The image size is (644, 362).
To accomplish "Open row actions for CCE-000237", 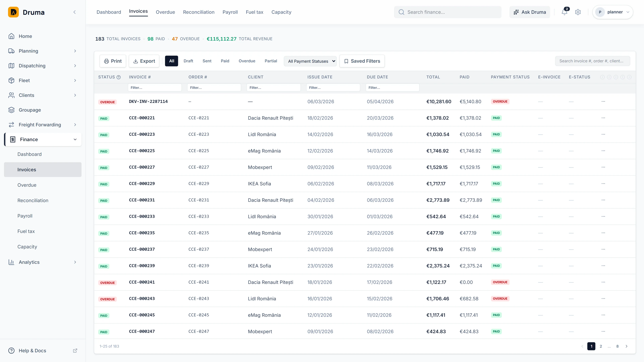I will pyautogui.click(x=603, y=249).
